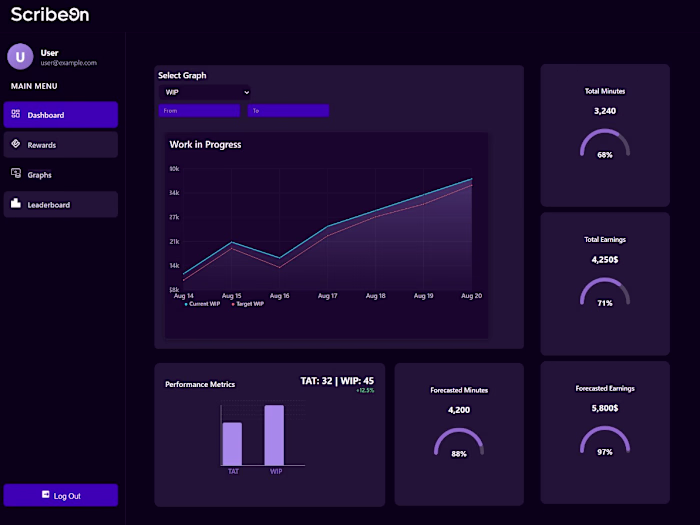Click the Forecasted Minutes 88% gauge

pyautogui.click(x=459, y=443)
